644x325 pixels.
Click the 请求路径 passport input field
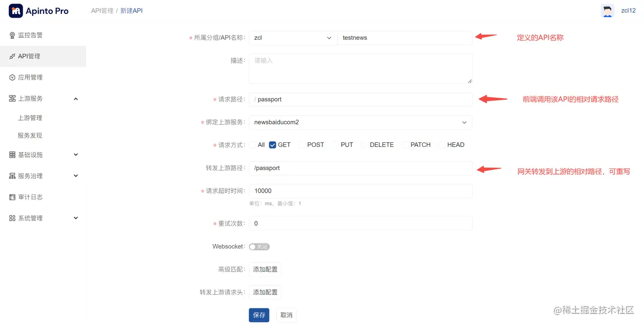click(x=361, y=100)
